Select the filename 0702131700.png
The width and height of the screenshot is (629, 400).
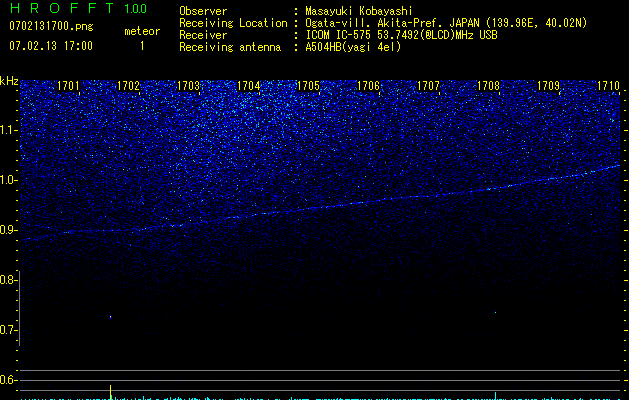point(51,26)
